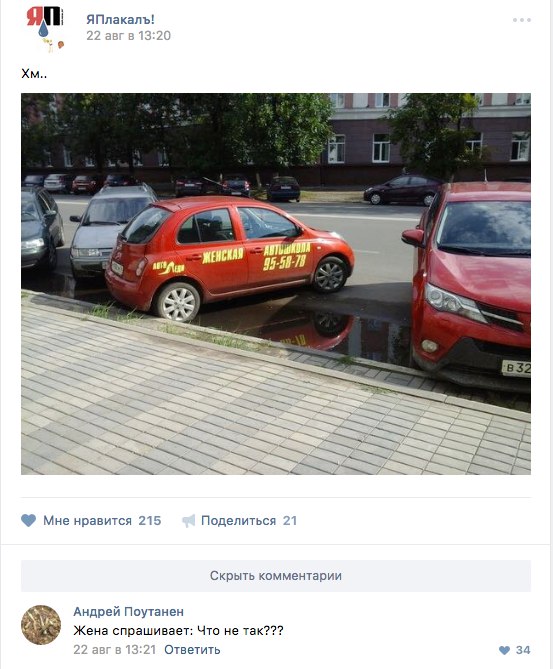View the comment's 34 likes count
Viewport: 553px width, 669px height.
[x=523, y=650]
